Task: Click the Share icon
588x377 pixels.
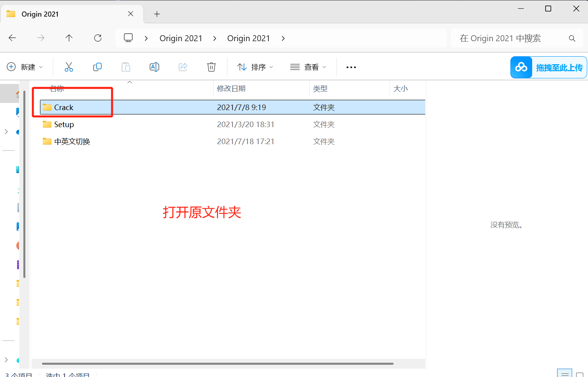Action: click(x=183, y=67)
